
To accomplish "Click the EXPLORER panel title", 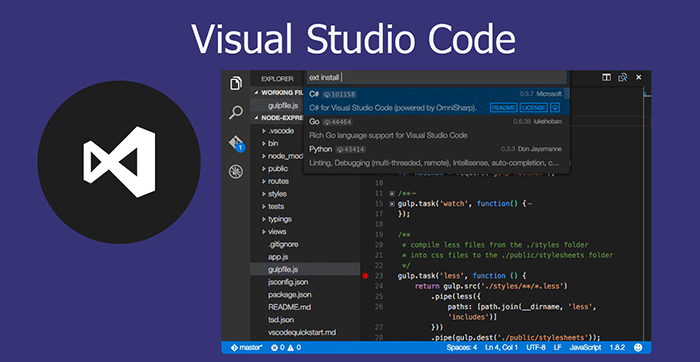I will point(277,79).
